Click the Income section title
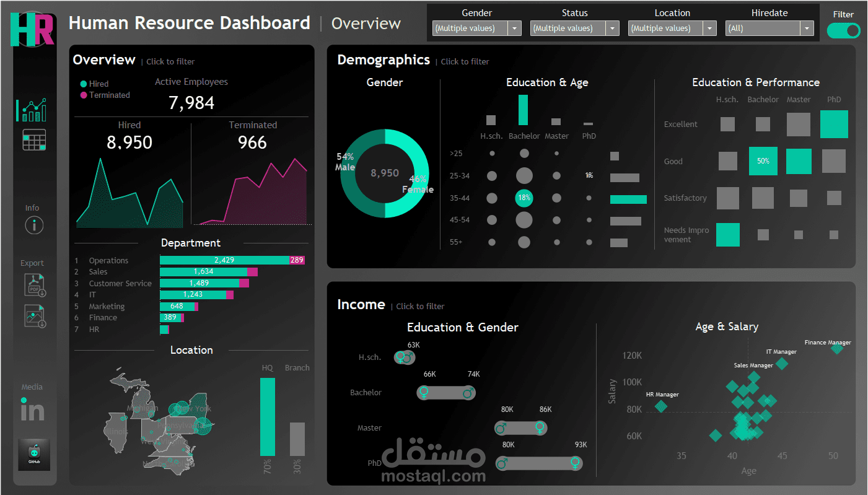The image size is (868, 495). coord(361,305)
